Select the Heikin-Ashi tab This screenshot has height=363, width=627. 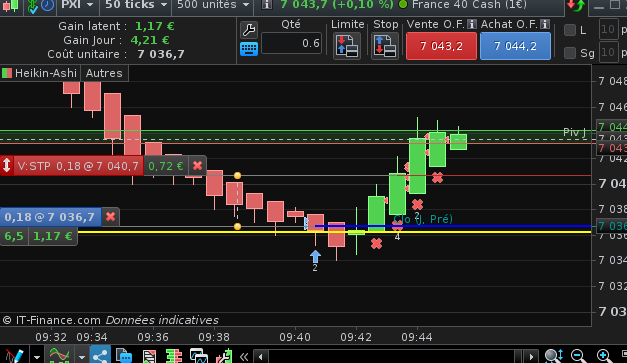(40, 73)
